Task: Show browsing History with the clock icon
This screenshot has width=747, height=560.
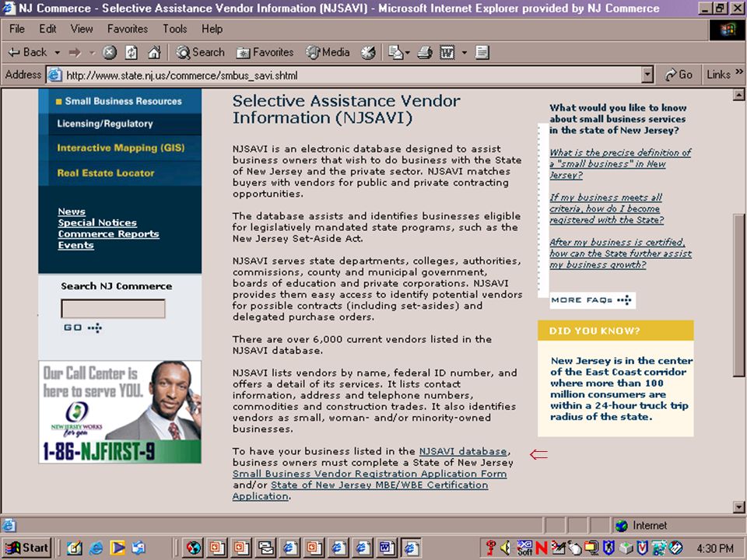Action: click(368, 52)
